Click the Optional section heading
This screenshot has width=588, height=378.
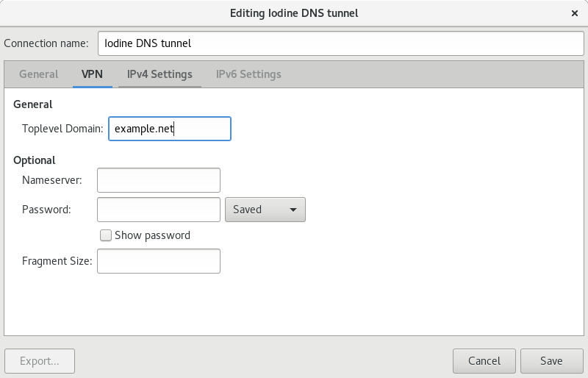[x=35, y=160]
